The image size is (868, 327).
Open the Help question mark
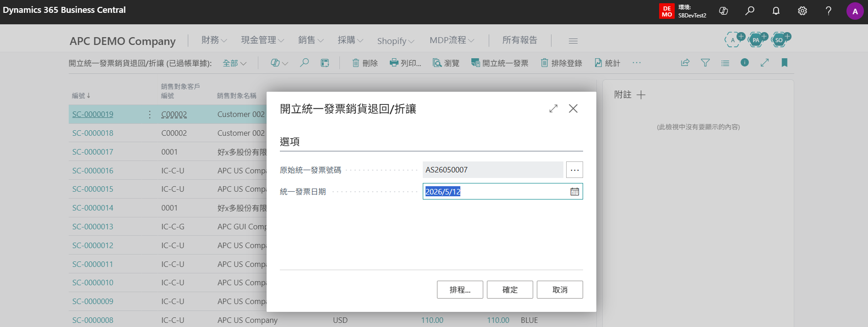coord(829,11)
